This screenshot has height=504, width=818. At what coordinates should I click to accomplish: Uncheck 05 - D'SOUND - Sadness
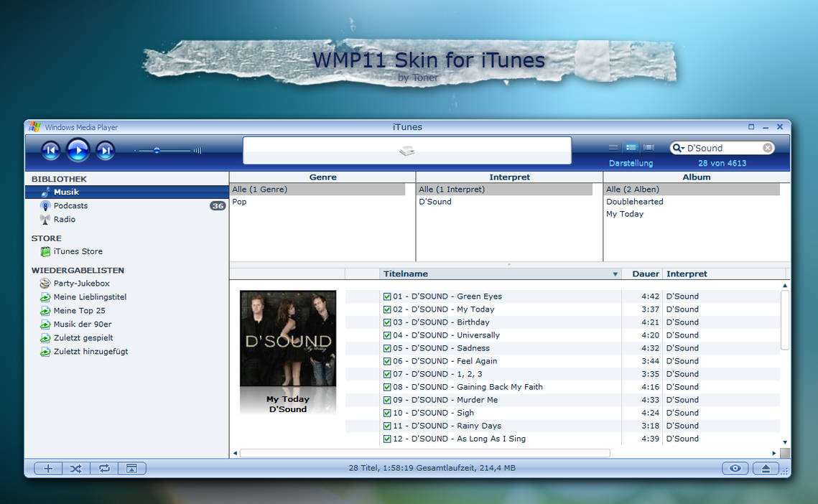386,347
